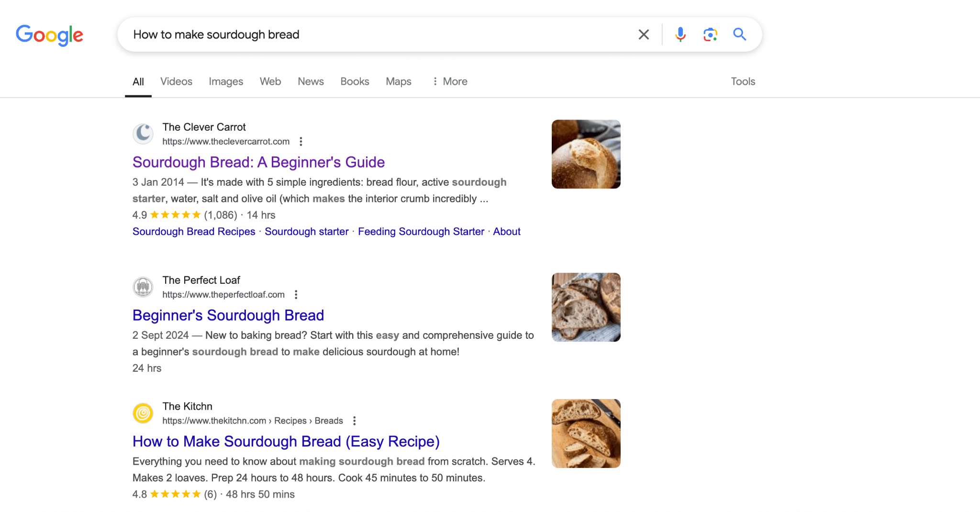Open the Beginner's Sourdough Bread result

(x=228, y=315)
